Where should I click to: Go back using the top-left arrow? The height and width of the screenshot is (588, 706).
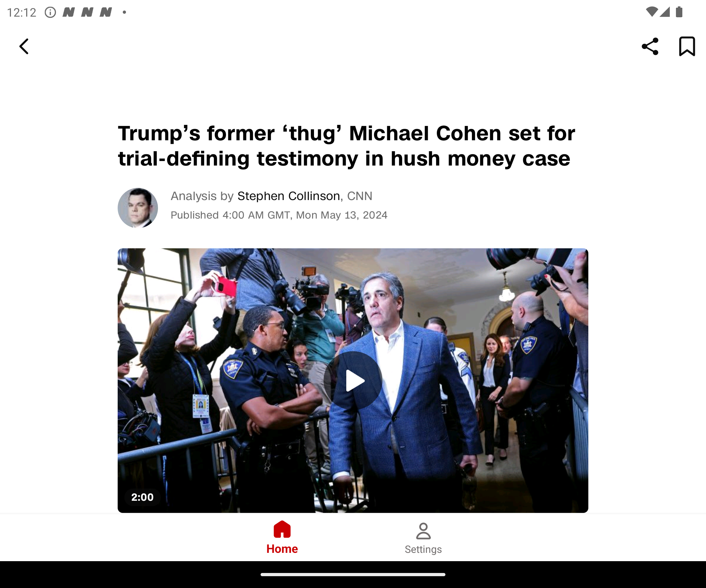click(24, 46)
